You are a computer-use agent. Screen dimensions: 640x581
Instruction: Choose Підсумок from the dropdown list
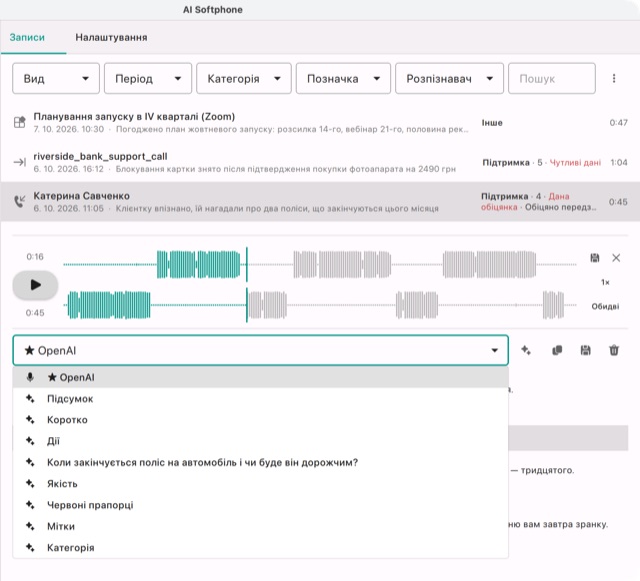pyautogui.click(x=260, y=398)
